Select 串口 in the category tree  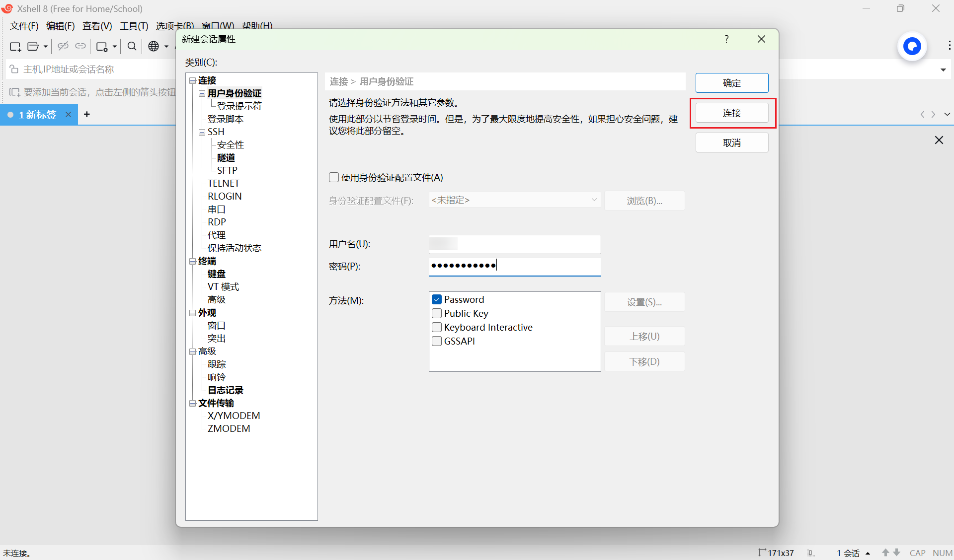[x=217, y=210]
